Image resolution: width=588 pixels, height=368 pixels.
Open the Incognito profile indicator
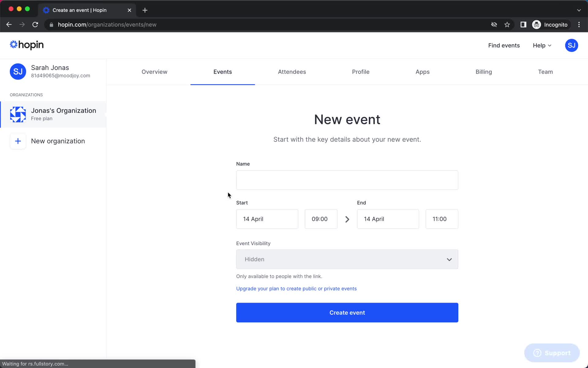pyautogui.click(x=550, y=25)
